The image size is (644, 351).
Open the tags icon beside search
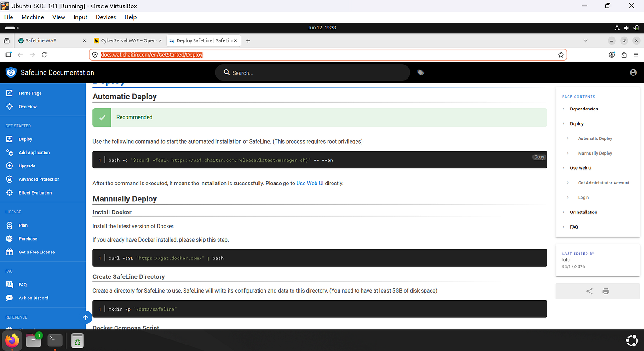[420, 73]
